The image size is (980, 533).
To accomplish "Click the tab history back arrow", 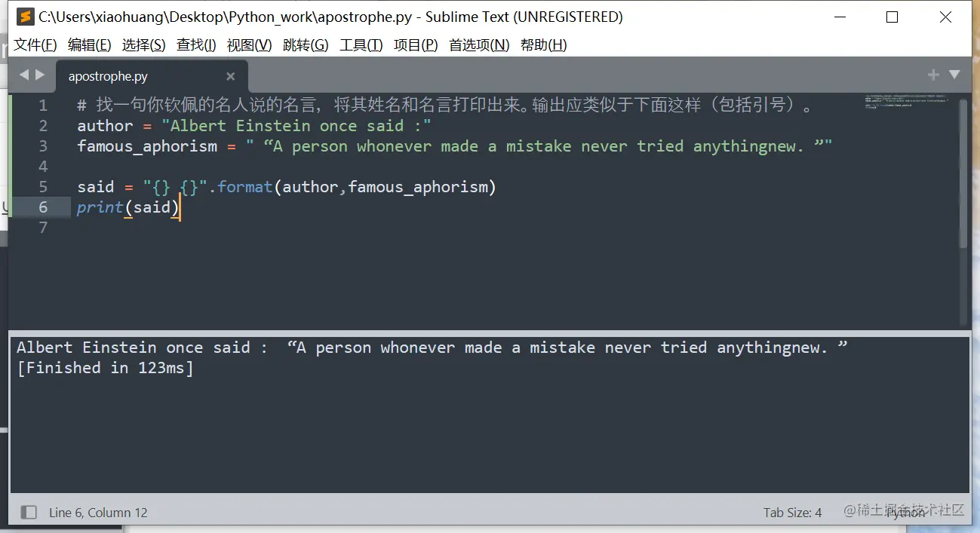I will 23,75.
